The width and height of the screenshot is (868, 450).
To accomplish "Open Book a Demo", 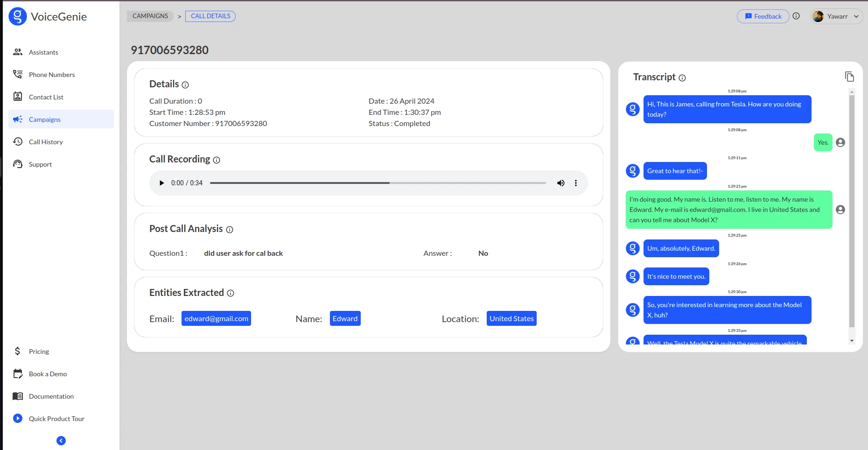I will pos(18,373).
